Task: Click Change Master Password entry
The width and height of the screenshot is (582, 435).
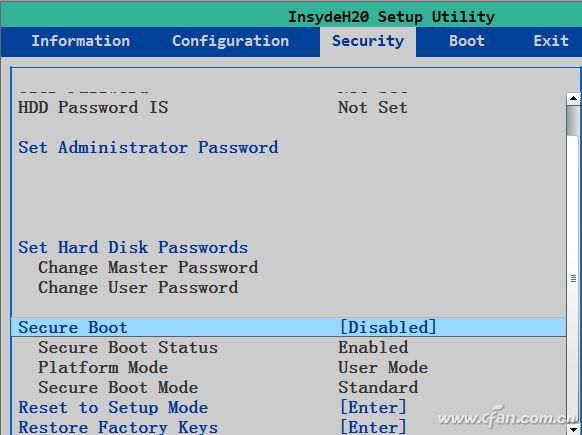Action: [x=148, y=268]
